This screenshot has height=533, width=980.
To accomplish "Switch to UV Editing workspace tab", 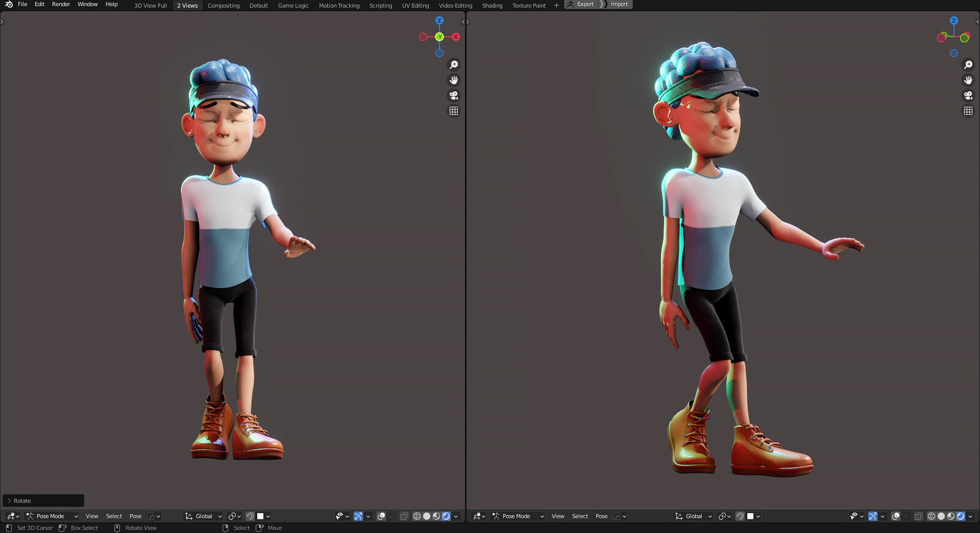I will (415, 6).
